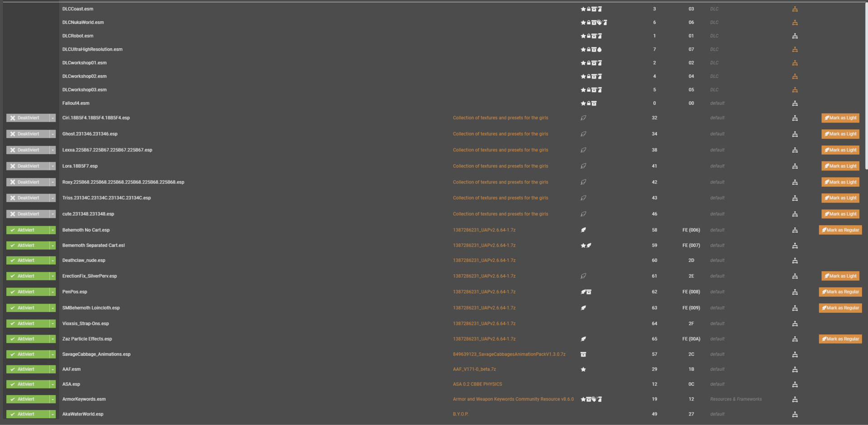The height and width of the screenshot is (425, 868).
Task: Click dependency icon for Behemoth No Cart.esp
Action: (x=795, y=231)
